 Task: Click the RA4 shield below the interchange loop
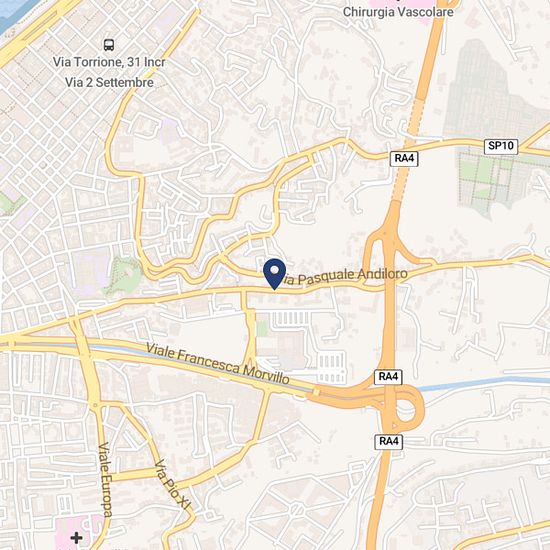(388, 441)
